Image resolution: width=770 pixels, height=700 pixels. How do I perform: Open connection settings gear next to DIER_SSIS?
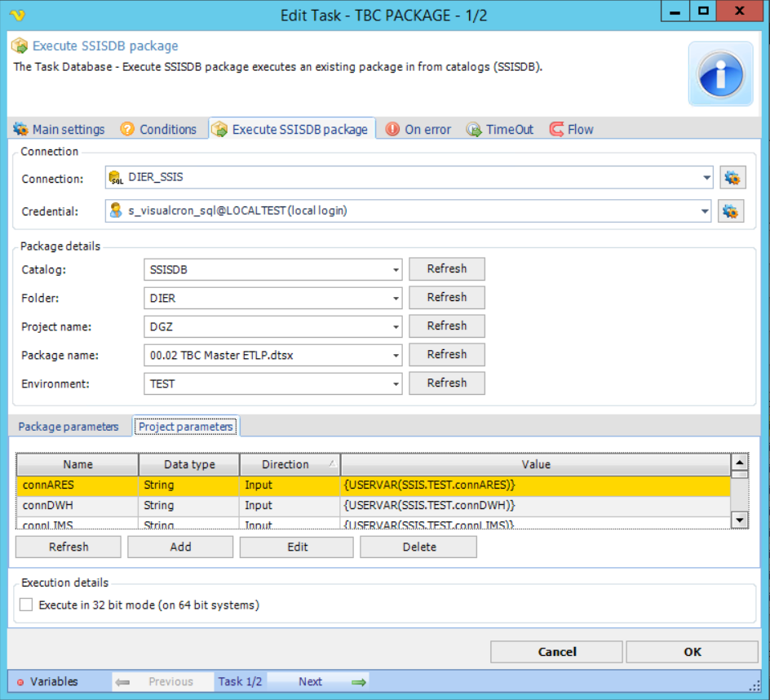pyautogui.click(x=732, y=177)
